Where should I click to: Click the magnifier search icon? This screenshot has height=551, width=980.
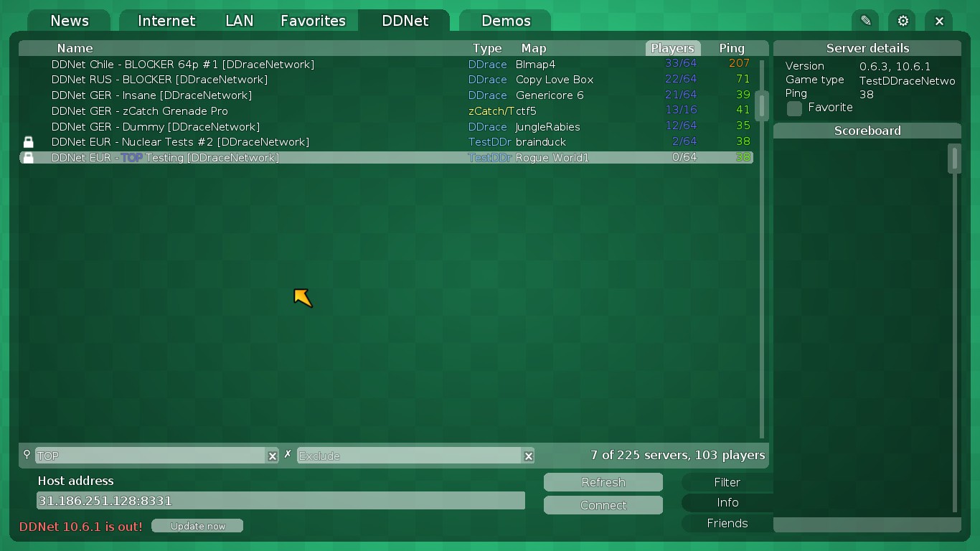27,455
